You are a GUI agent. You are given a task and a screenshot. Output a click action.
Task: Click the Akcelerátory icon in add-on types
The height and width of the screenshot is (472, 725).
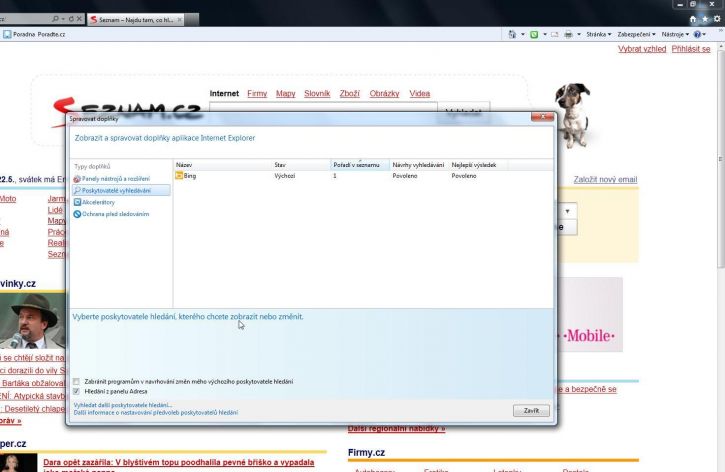77,202
